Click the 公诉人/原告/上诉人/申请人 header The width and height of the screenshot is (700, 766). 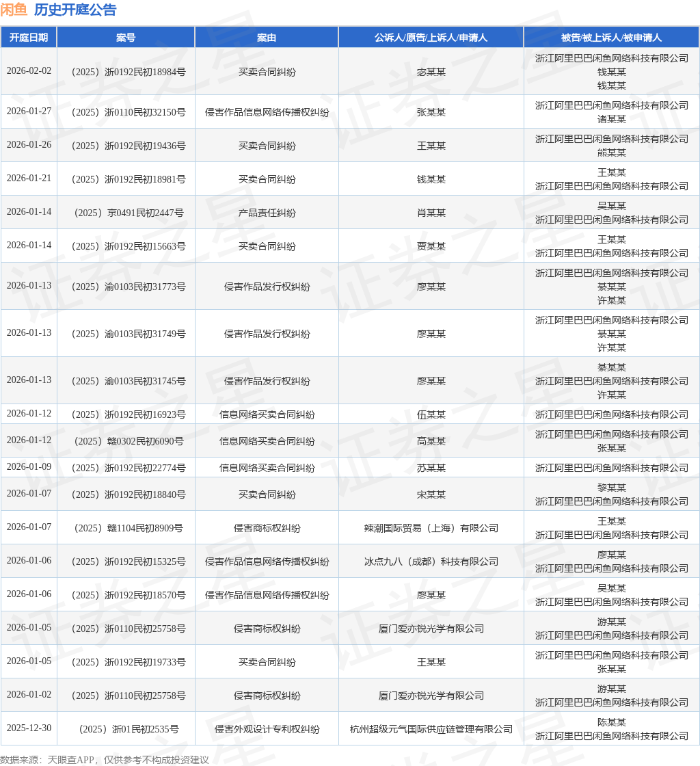(431, 38)
